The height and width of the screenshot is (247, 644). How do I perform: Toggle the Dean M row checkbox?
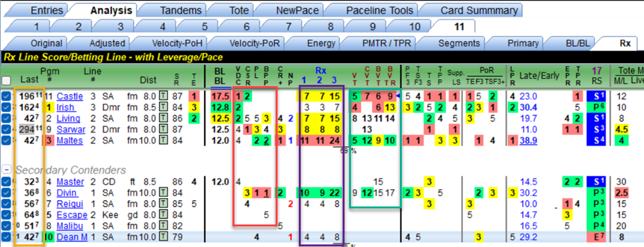6,237
